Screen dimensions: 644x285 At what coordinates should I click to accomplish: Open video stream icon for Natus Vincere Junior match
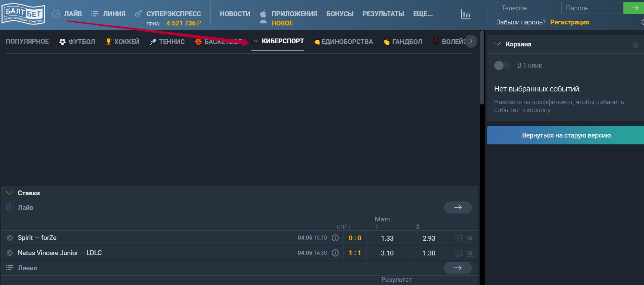coord(458,253)
